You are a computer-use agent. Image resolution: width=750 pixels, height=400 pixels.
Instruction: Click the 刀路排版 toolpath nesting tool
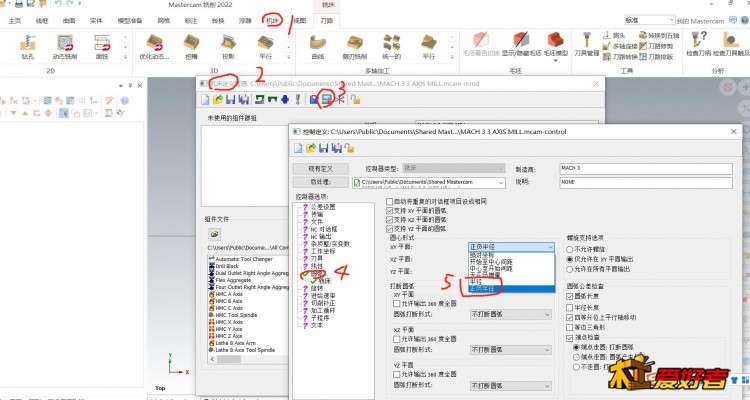click(656, 56)
